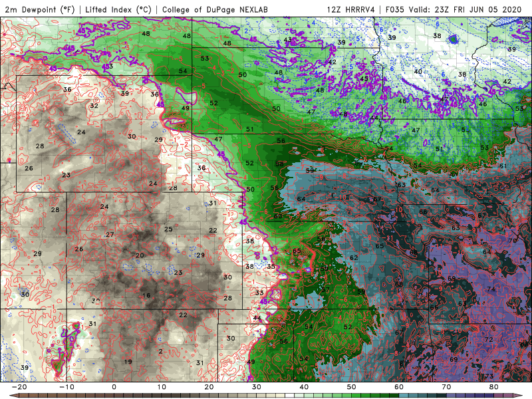The image size is (532, 399).
Task: Click the 19 dewpoint value on the map
Action: pos(128,362)
